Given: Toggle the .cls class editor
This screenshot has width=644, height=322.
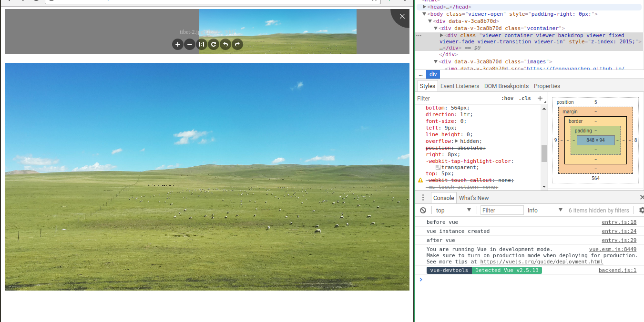Looking at the screenshot, I should 524,98.
